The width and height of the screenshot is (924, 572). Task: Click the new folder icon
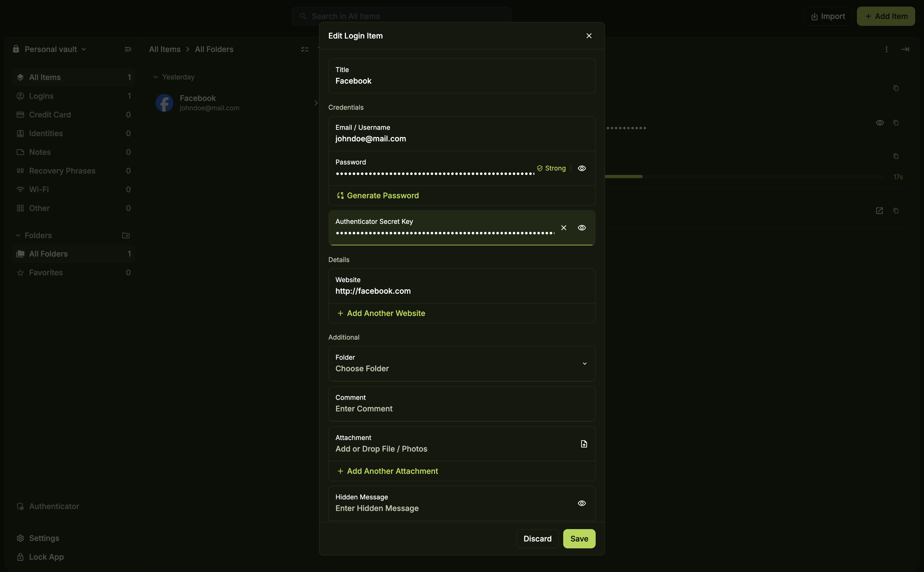pos(126,235)
